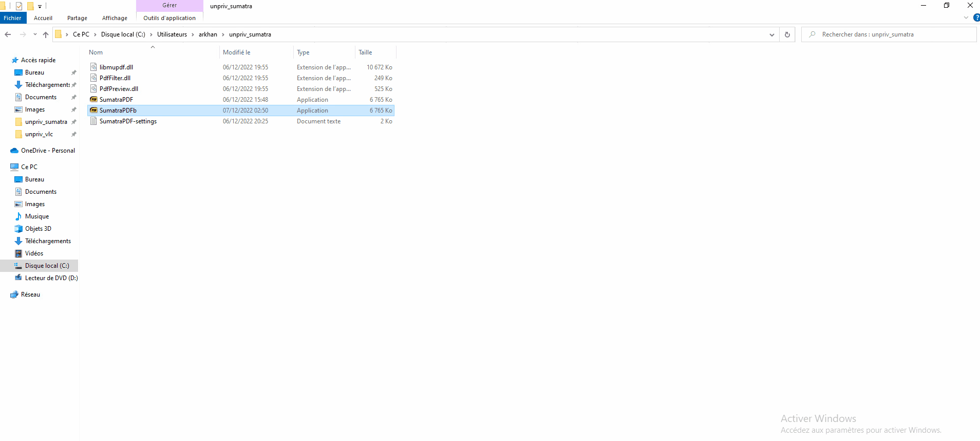Open recent locations dropdown arrow
The height and width of the screenshot is (441, 980).
[x=35, y=34]
